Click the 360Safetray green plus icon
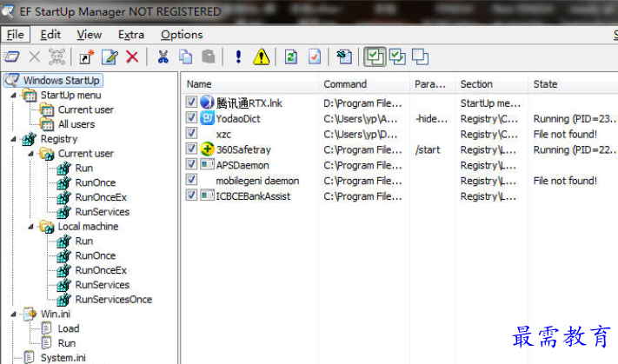Screen dimensions: 618x364 click(x=207, y=149)
